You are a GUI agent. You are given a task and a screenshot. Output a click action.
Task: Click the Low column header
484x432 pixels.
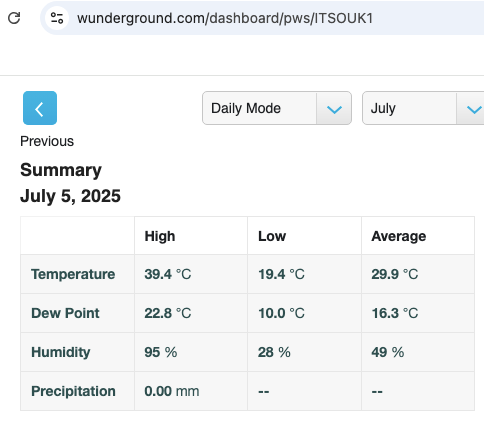pyautogui.click(x=272, y=236)
